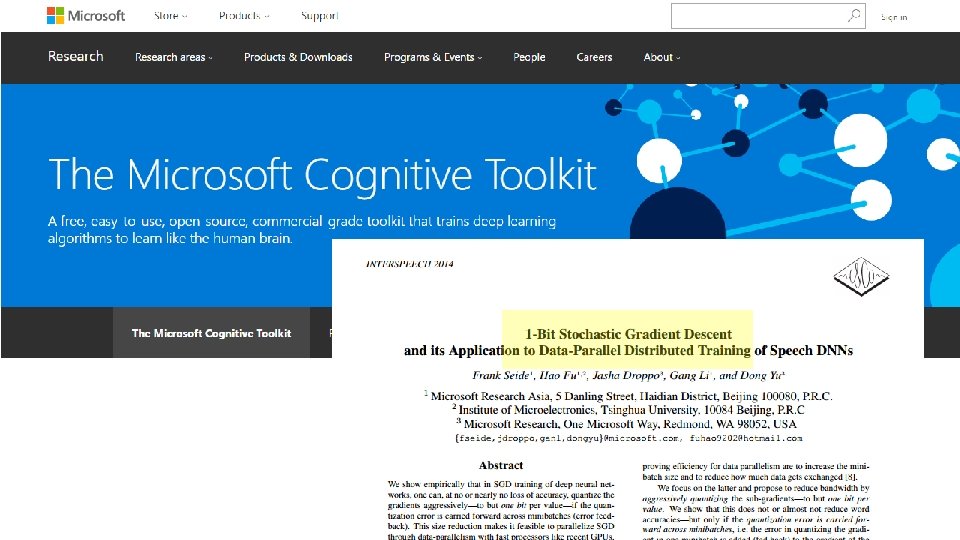Expand the About menu
960x540 pixels.
click(x=661, y=57)
